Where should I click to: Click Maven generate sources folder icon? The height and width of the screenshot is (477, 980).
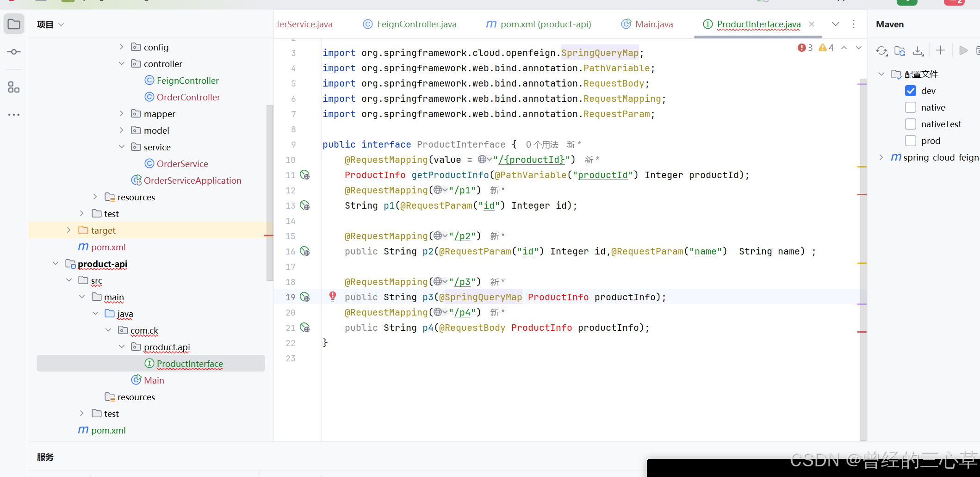[900, 50]
